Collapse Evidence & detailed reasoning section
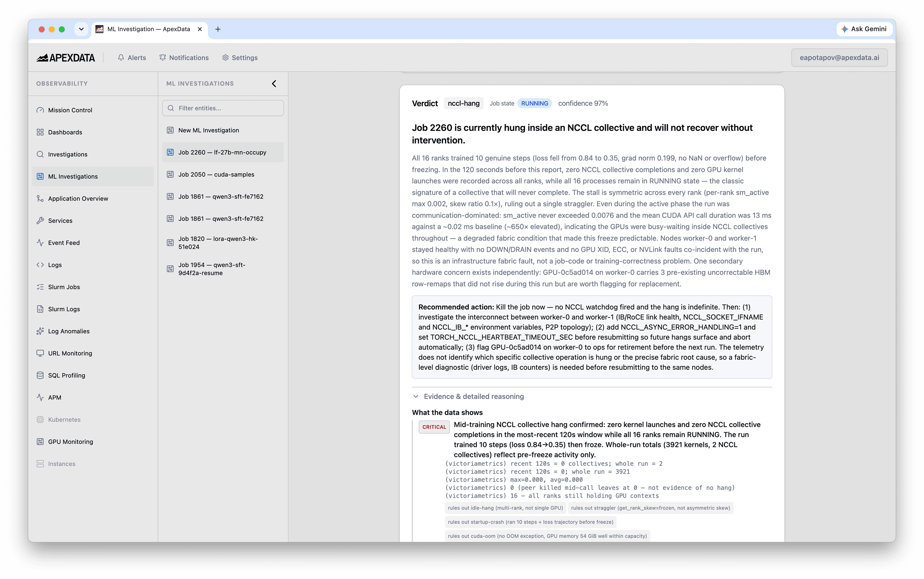Image resolution: width=924 pixels, height=579 pixels. tap(416, 396)
